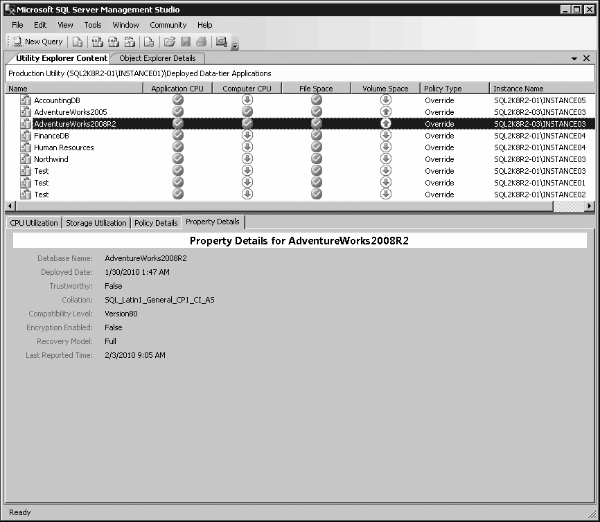The width and height of the screenshot is (600, 522).
Task: Click Northwind Application CPU check icon
Action: tap(178, 159)
